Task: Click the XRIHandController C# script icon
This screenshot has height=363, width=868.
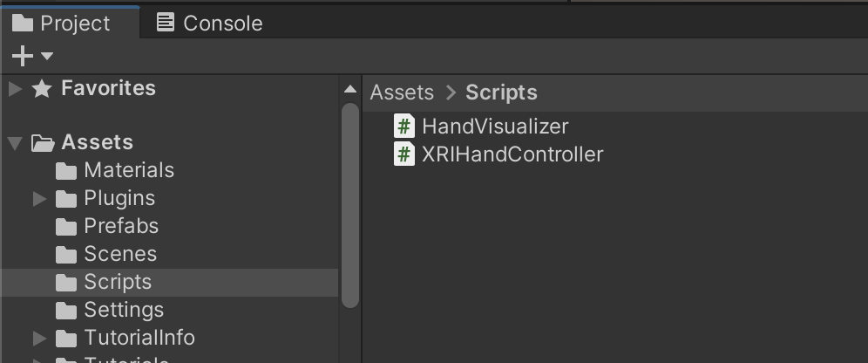Action: click(x=404, y=154)
